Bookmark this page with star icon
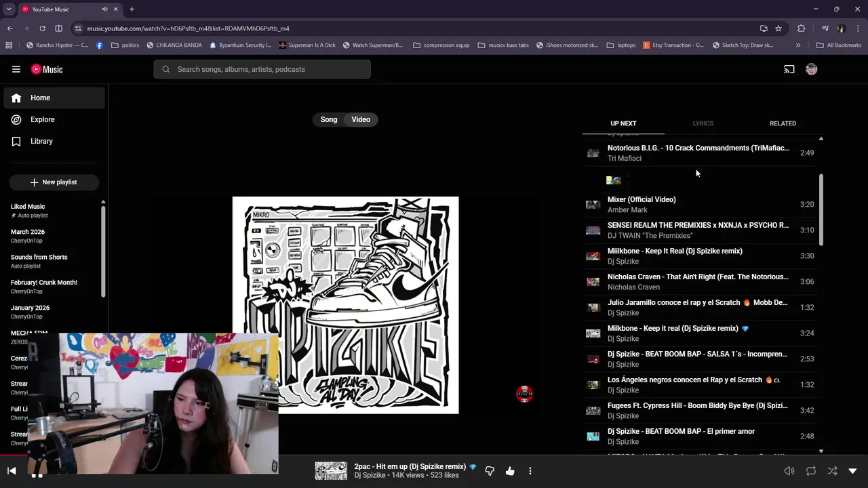The image size is (868, 488). pyautogui.click(x=778, y=28)
